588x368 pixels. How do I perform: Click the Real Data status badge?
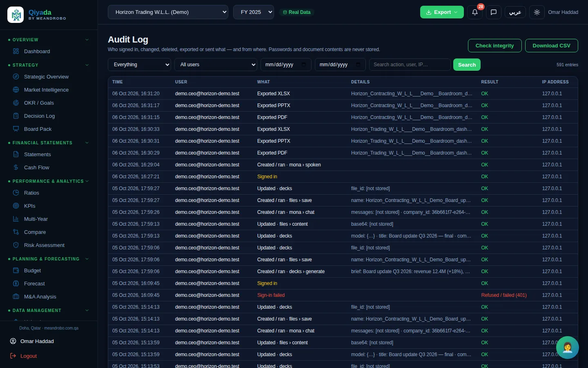pyautogui.click(x=297, y=12)
